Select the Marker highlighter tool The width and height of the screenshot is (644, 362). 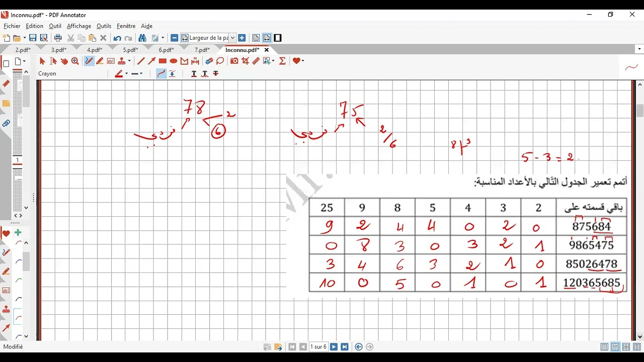point(100,61)
